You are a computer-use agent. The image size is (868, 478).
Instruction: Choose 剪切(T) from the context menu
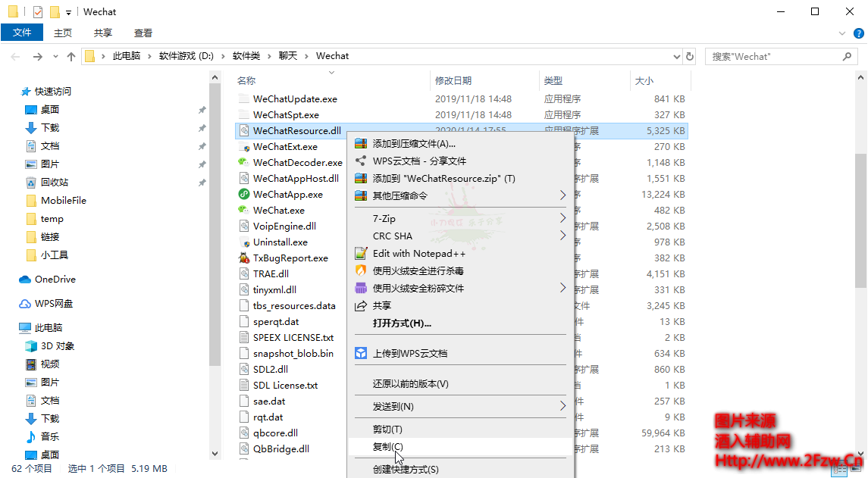461,430
